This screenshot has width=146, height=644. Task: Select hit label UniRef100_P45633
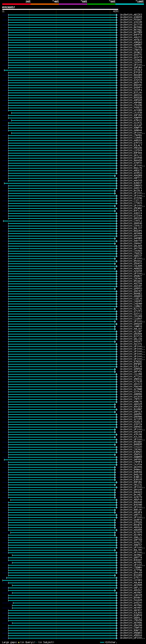(131, 108)
